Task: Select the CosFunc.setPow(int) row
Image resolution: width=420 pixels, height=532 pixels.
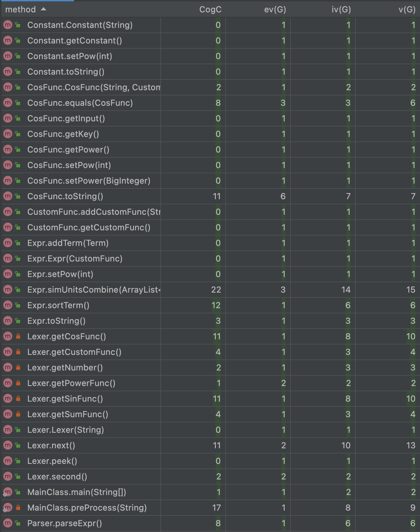Action: click(x=210, y=165)
